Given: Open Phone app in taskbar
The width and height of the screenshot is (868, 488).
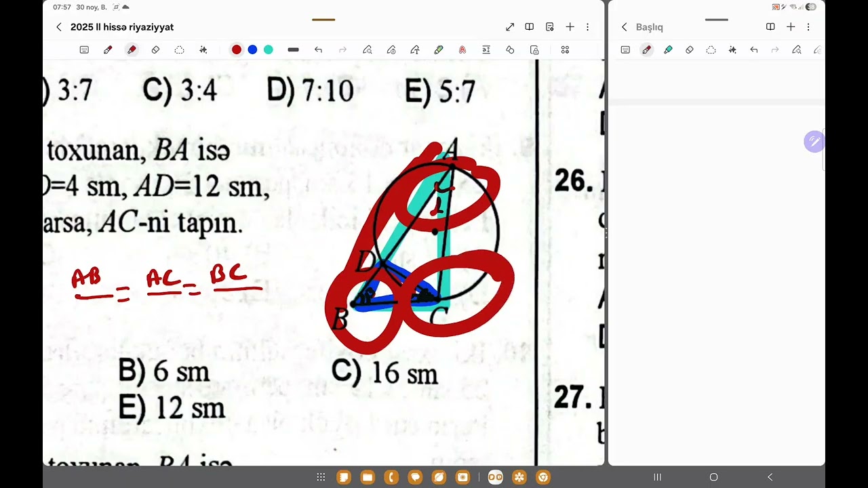Looking at the screenshot, I should (391, 477).
